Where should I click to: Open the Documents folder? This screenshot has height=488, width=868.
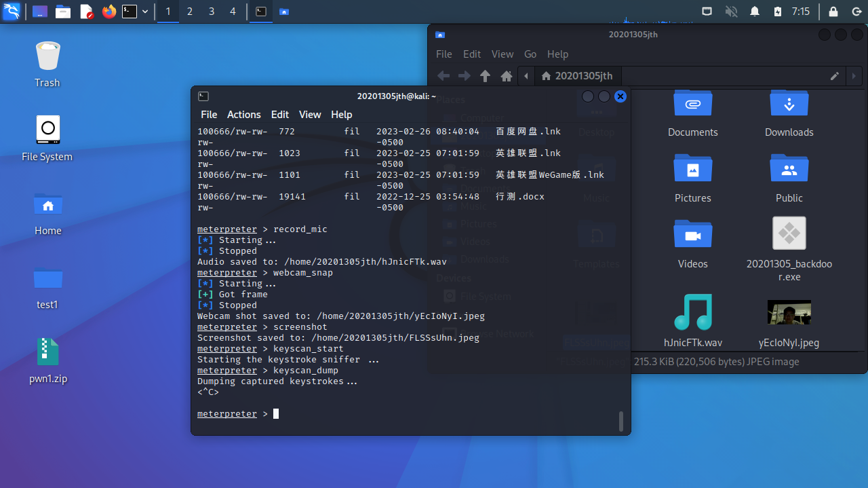[692, 114]
